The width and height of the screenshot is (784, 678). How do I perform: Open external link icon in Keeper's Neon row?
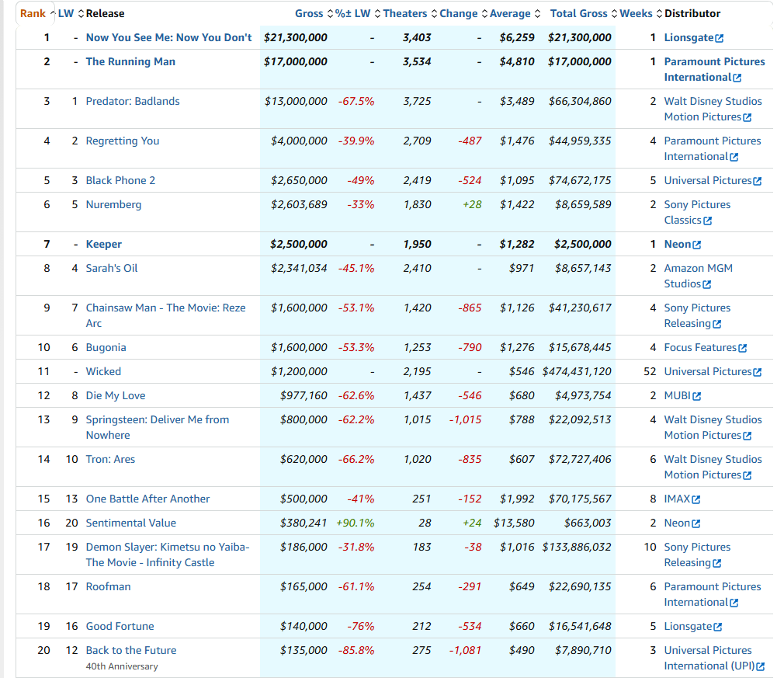(x=696, y=245)
